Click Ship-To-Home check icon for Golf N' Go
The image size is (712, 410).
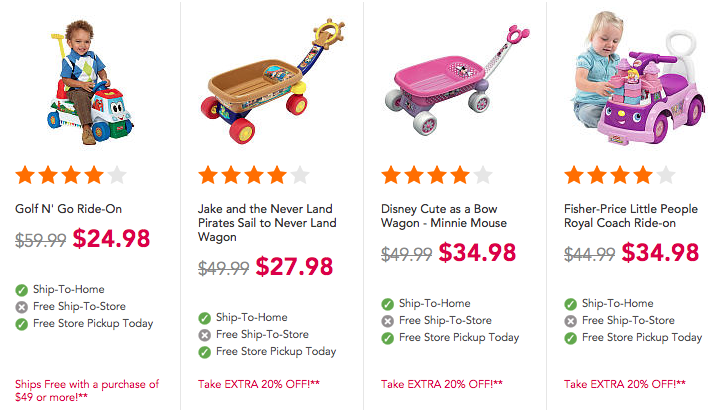(21, 290)
